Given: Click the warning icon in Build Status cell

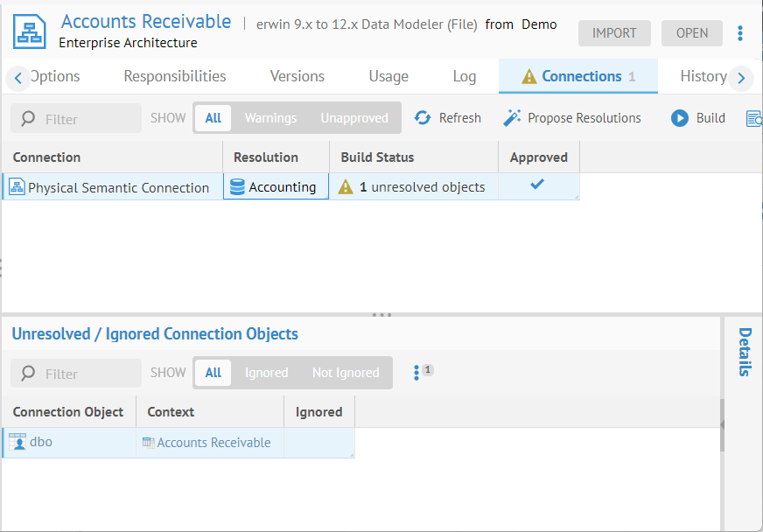Looking at the screenshot, I should pyautogui.click(x=346, y=187).
